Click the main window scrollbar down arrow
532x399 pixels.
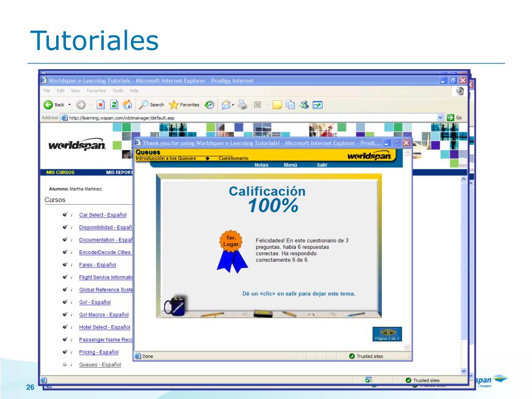[464, 371]
